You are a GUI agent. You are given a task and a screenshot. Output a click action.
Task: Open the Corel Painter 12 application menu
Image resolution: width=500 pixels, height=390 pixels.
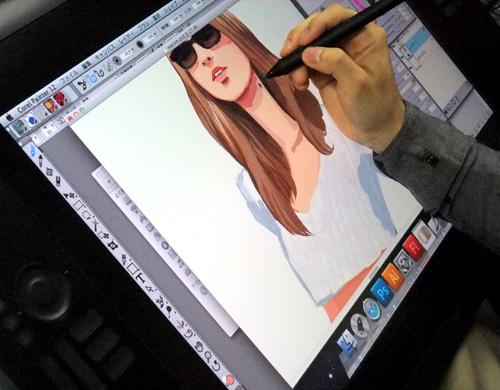38,99
